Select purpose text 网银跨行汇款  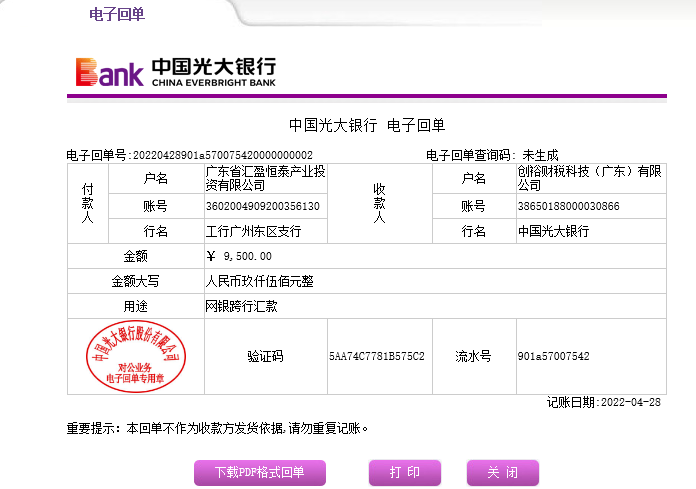tap(241, 306)
